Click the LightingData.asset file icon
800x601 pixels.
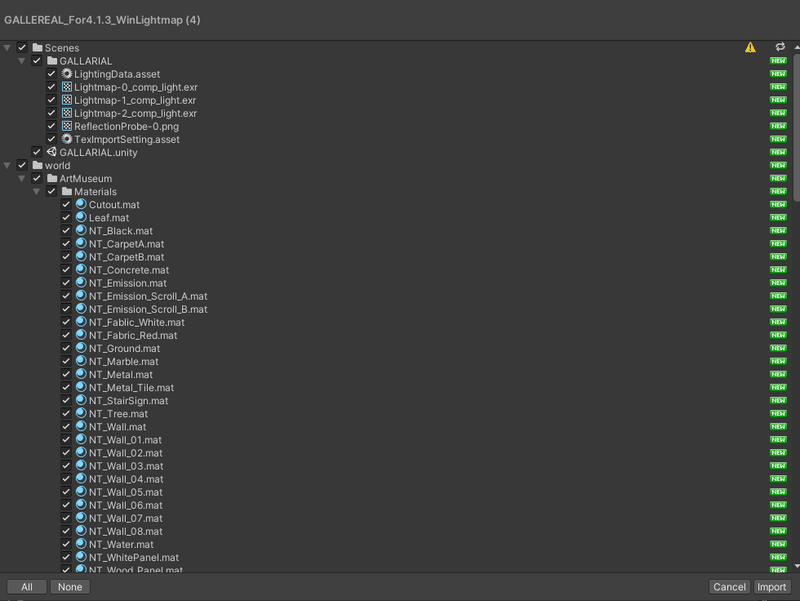(66, 74)
